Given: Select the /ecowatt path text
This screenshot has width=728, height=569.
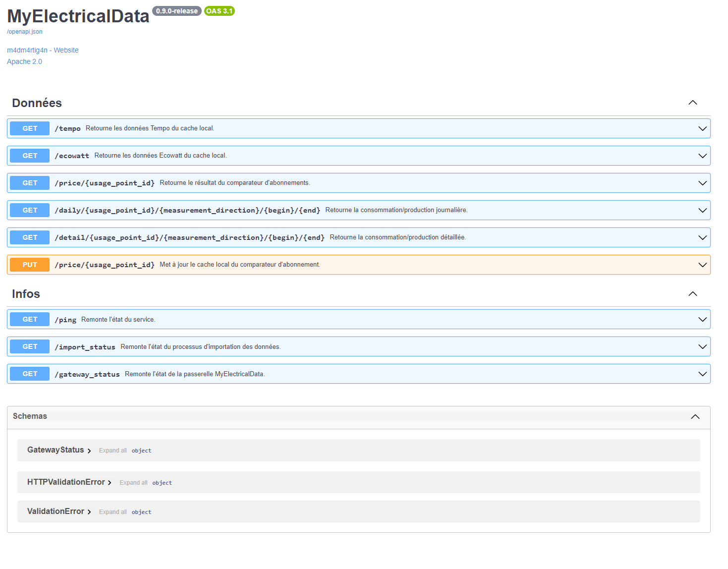Looking at the screenshot, I should coord(72,156).
